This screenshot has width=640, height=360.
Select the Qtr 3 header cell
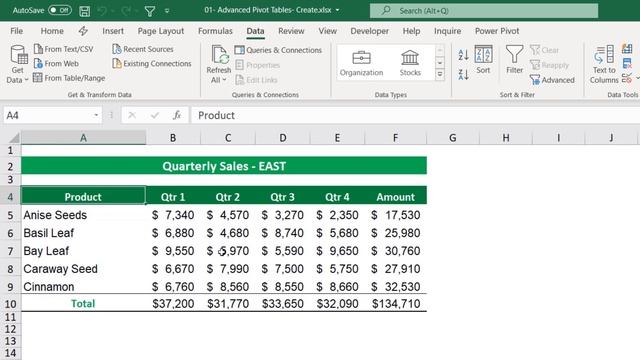(282, 197)
